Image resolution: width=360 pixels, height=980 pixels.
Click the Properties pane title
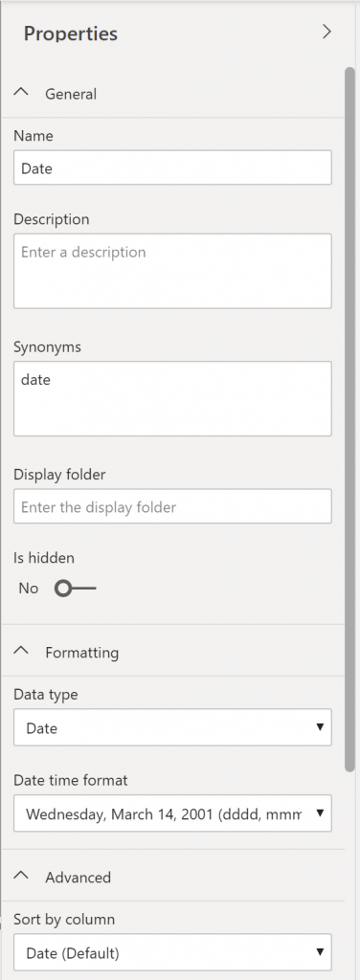71,33
